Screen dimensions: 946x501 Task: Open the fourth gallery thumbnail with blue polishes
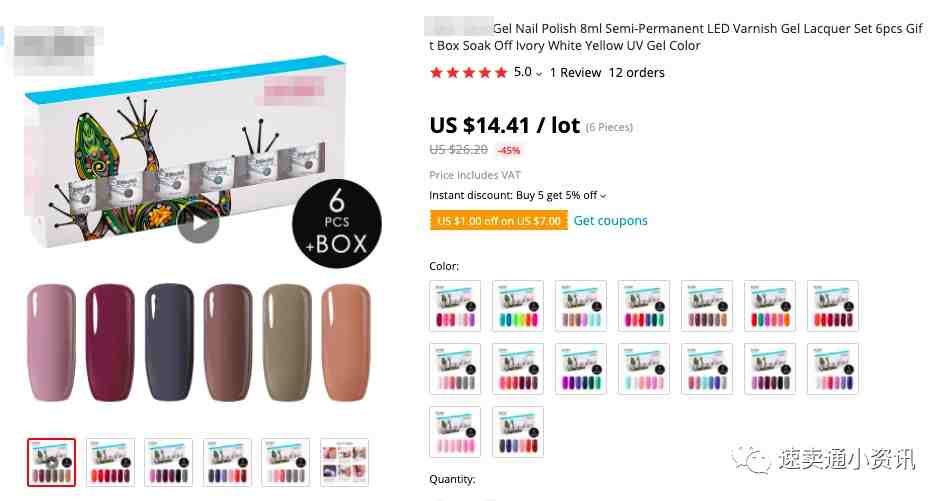[x=227, y=462]
